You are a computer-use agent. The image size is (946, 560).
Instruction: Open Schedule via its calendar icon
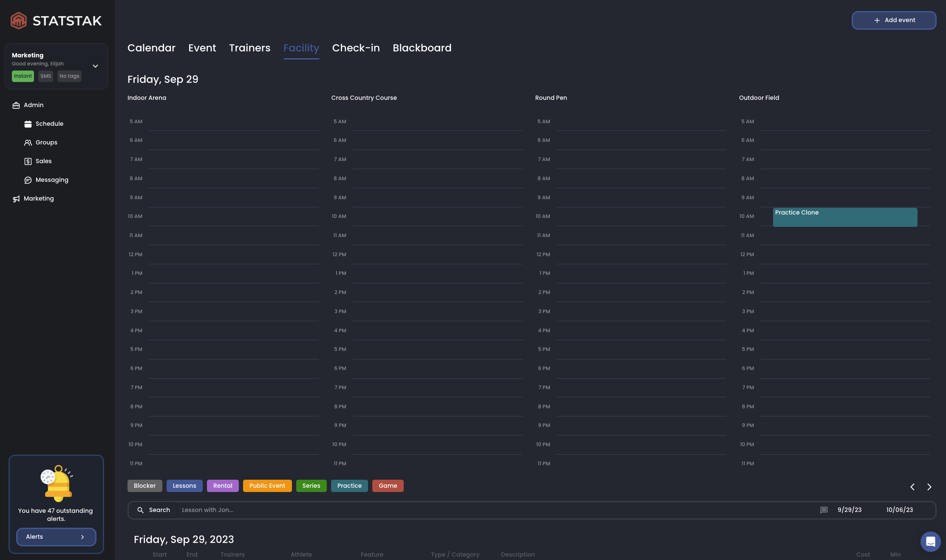tap(28, 124)
